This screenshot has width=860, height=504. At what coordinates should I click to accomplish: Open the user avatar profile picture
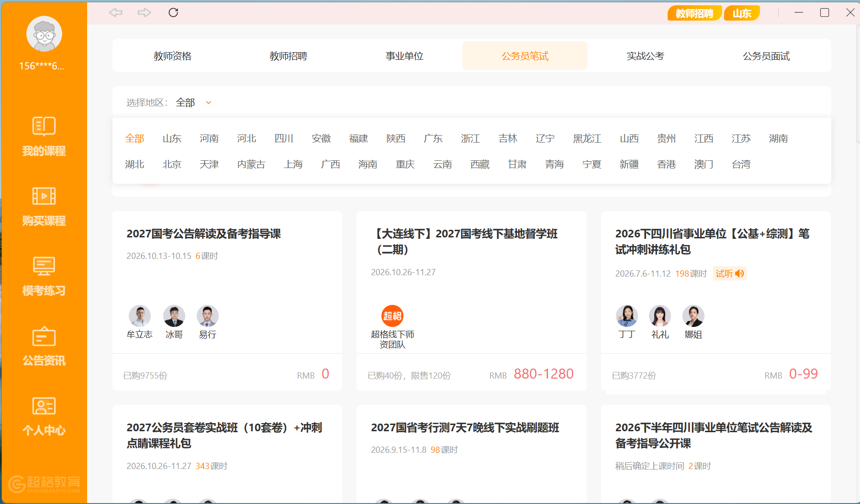44,34
